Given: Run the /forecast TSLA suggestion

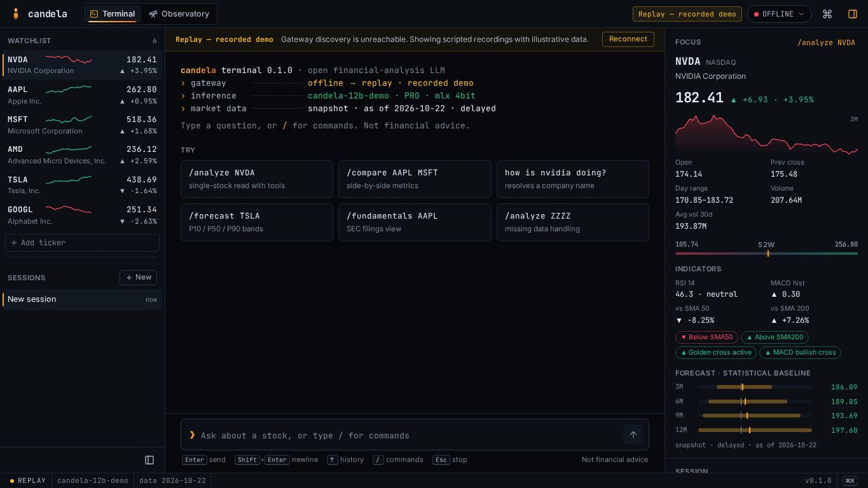Looking at the screenshot, I should [257, 222].
